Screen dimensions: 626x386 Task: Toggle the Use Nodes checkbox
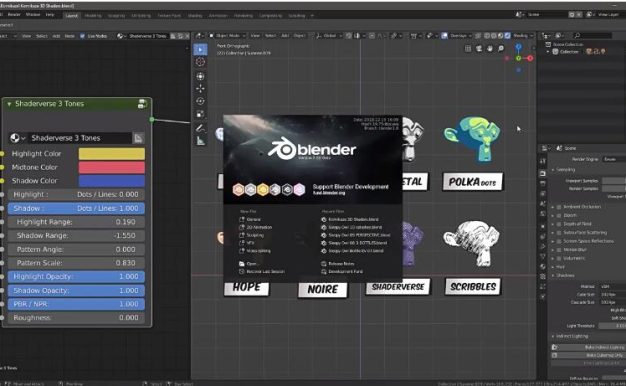pyautogui.click(x=83, y=36)
